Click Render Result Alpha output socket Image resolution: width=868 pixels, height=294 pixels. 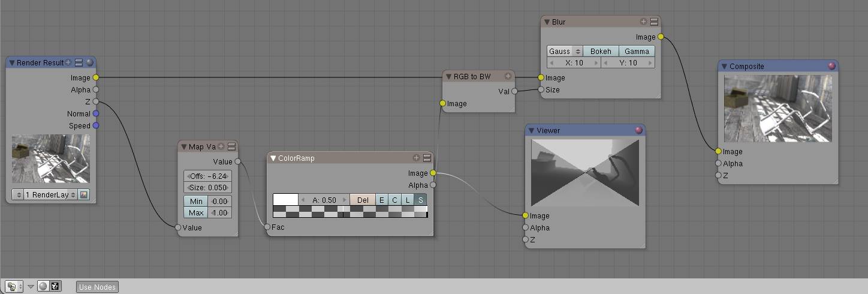(96, 89)
